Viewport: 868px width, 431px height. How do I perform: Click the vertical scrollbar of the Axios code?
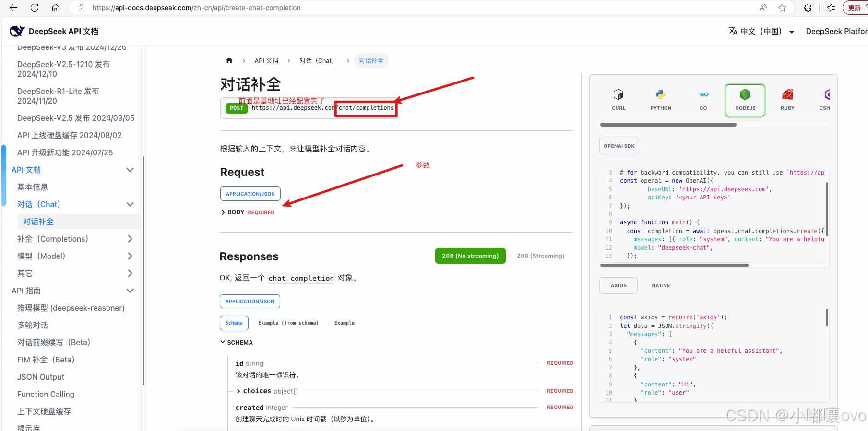827,317
